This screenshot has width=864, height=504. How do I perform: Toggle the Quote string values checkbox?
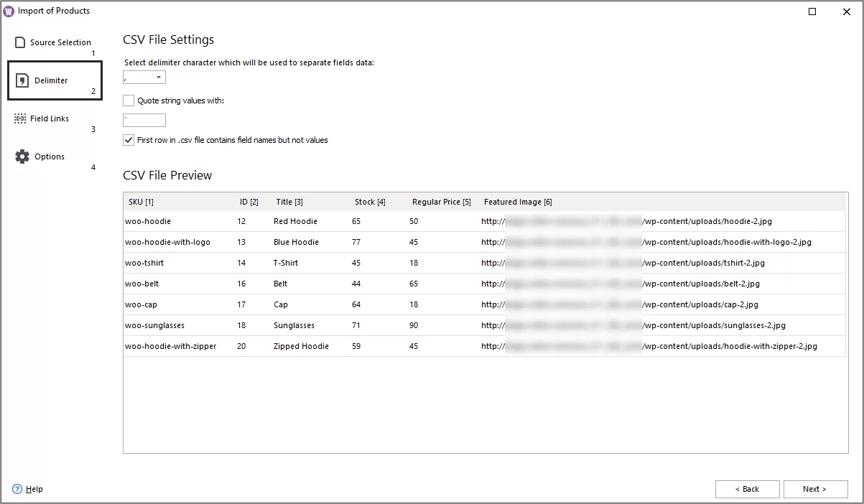pyautogui.click(x=128, y=101)
